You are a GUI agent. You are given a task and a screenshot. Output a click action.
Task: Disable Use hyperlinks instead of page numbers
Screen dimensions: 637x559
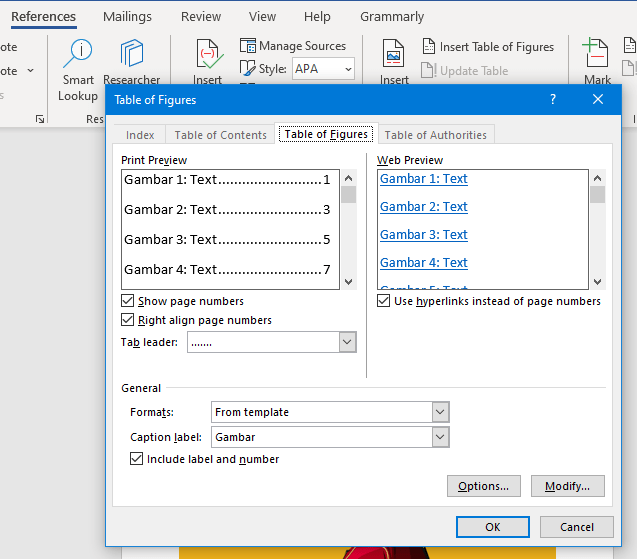coord(384,301)
